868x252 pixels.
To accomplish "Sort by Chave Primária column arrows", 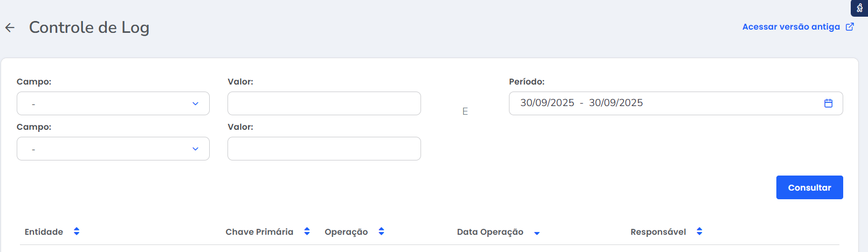I will [x=307, y=232].
